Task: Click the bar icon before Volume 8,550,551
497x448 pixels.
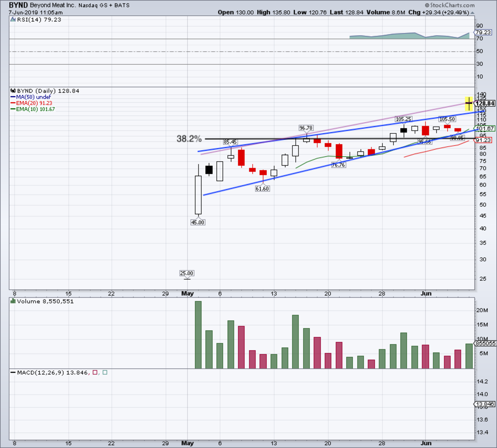Action: 13,301
